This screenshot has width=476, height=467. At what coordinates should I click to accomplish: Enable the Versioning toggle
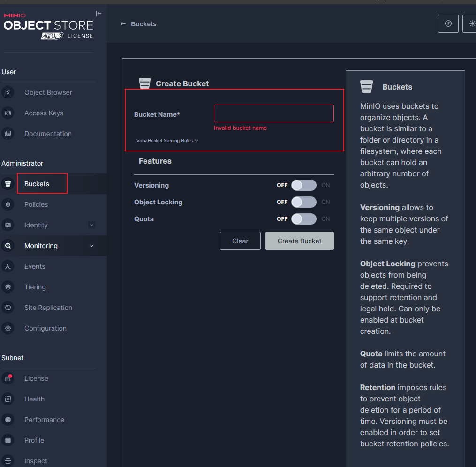pos(303,185)
